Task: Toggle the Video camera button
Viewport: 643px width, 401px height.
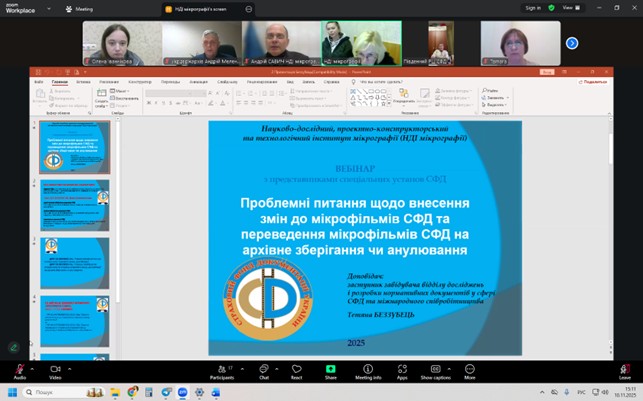Action: pos(54,370)
